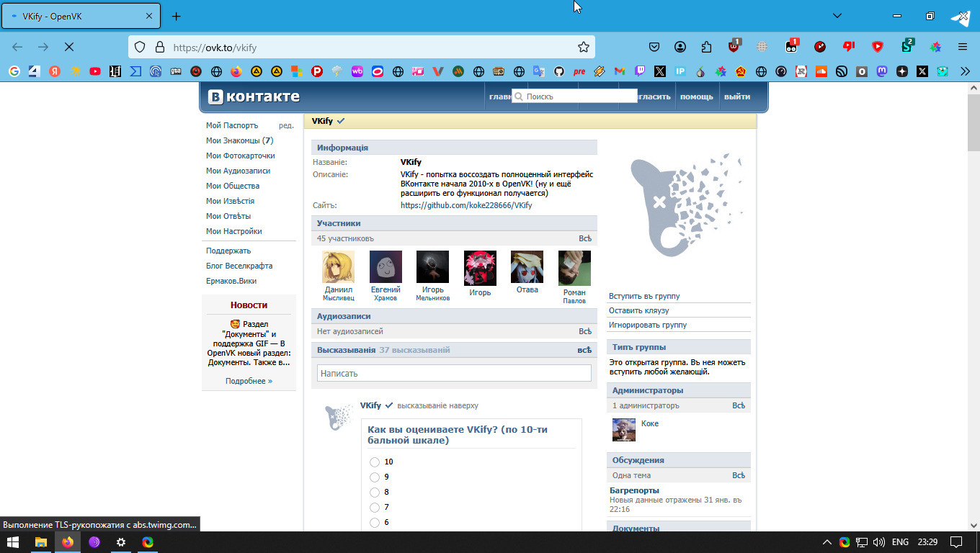Open the VKify browser tab

tap(80, 16)
